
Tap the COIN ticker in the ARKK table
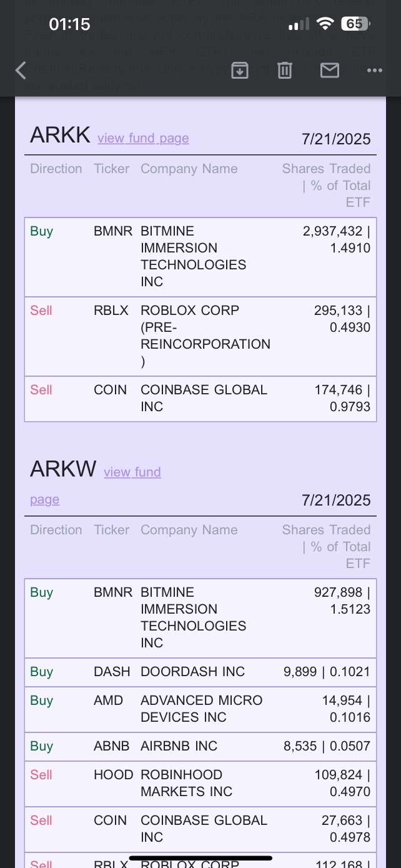click(110, 389)
